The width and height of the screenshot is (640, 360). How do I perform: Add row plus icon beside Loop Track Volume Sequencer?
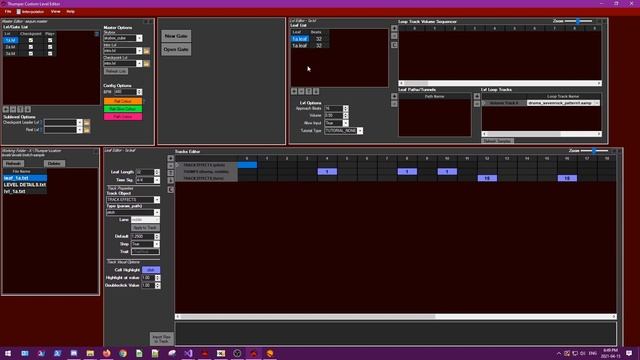pos(394,29)
